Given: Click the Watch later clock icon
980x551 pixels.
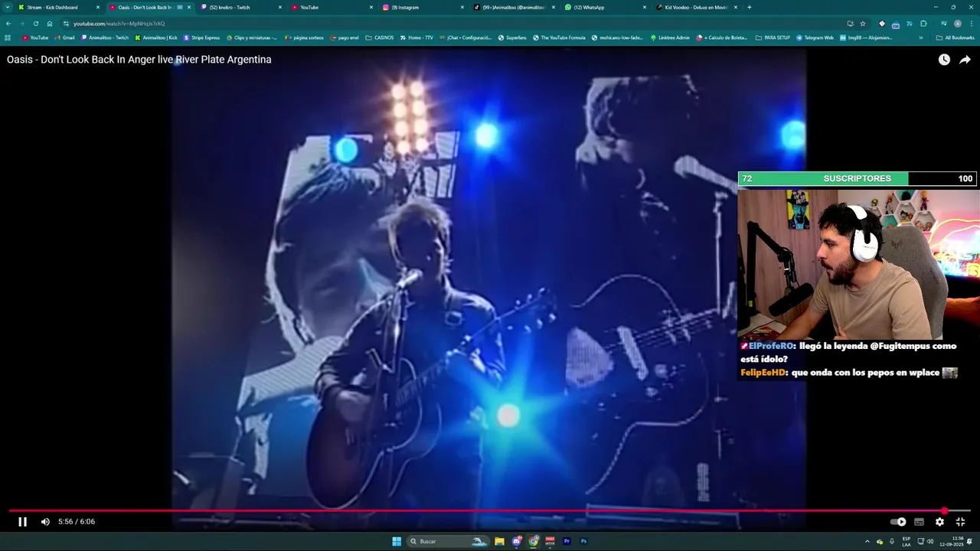Looking at the screenshot, I should click(944, 60).
